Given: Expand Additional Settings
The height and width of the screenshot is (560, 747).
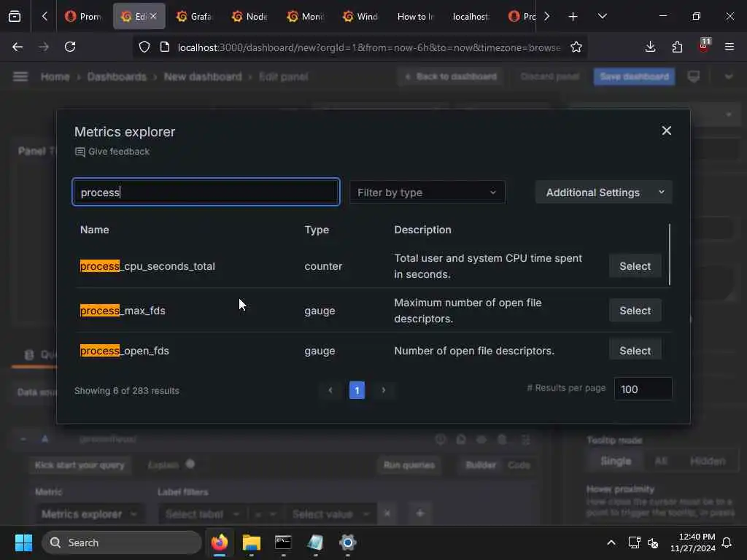Looking at the screenshot, I should point(603,192).
